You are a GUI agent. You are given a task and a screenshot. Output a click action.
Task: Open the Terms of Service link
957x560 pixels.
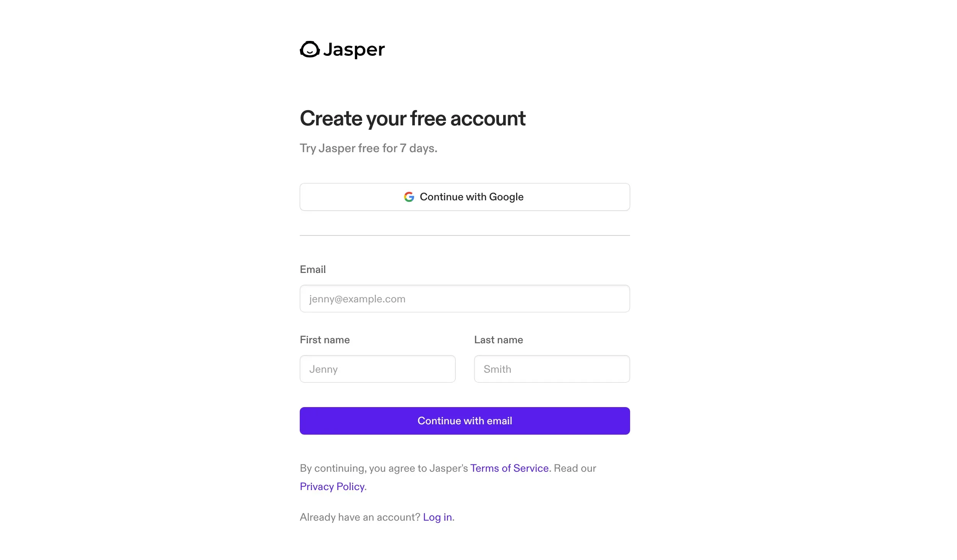pyautogui.click(x=509, y=468)
